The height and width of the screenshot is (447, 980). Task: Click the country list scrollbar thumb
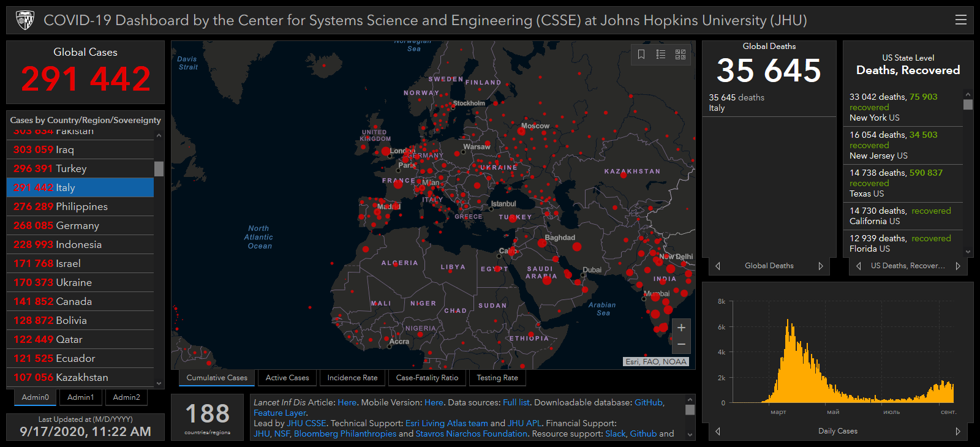click(x=159, y=168)
